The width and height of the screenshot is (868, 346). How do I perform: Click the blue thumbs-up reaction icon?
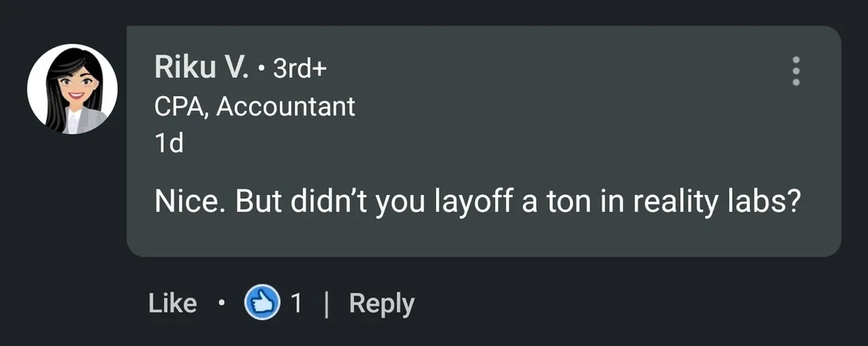[x=263, y=303]
